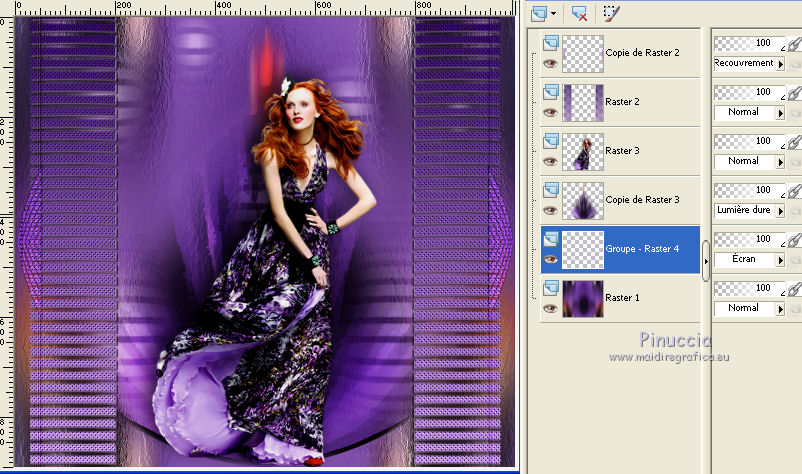Screen dimensions: 802x474
Task: Select the Copie de Raster 3 layer name
Action: click(x=642, y=200)
